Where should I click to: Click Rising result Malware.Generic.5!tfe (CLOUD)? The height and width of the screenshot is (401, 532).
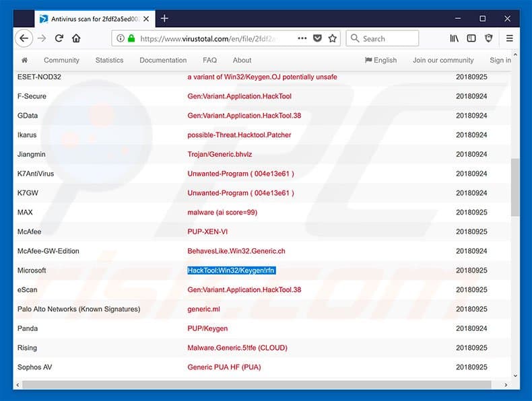pyautogui.click(x=237, y=347)
